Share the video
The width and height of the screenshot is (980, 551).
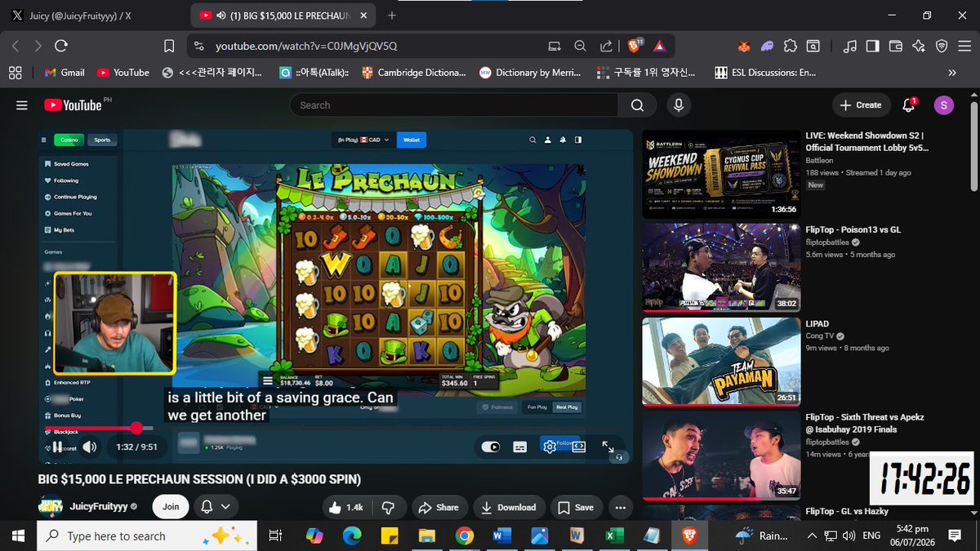pyautogui.click(x=439, y=507)
